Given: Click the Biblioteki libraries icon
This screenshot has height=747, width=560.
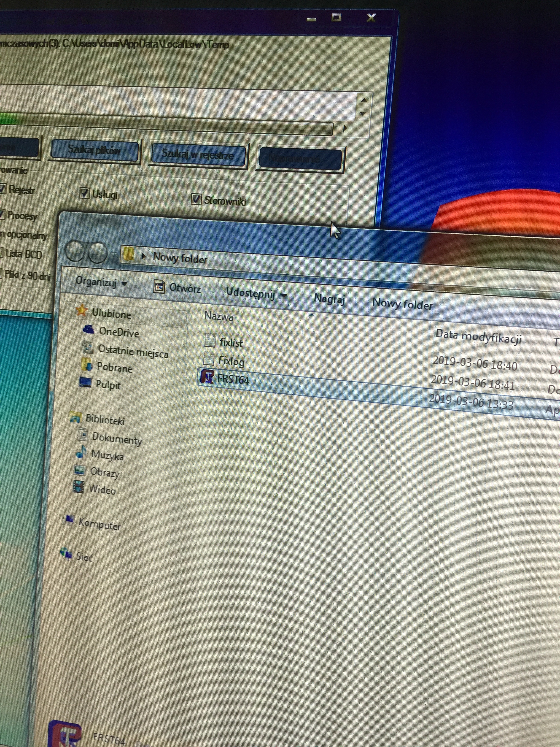Looking at the screenshot, I should pyautogui.click(x=75, y=417).
